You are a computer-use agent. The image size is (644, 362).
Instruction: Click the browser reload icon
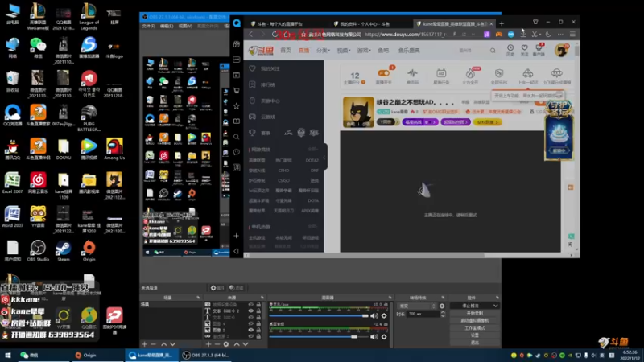pyautogui.click(x=275, y=35)
